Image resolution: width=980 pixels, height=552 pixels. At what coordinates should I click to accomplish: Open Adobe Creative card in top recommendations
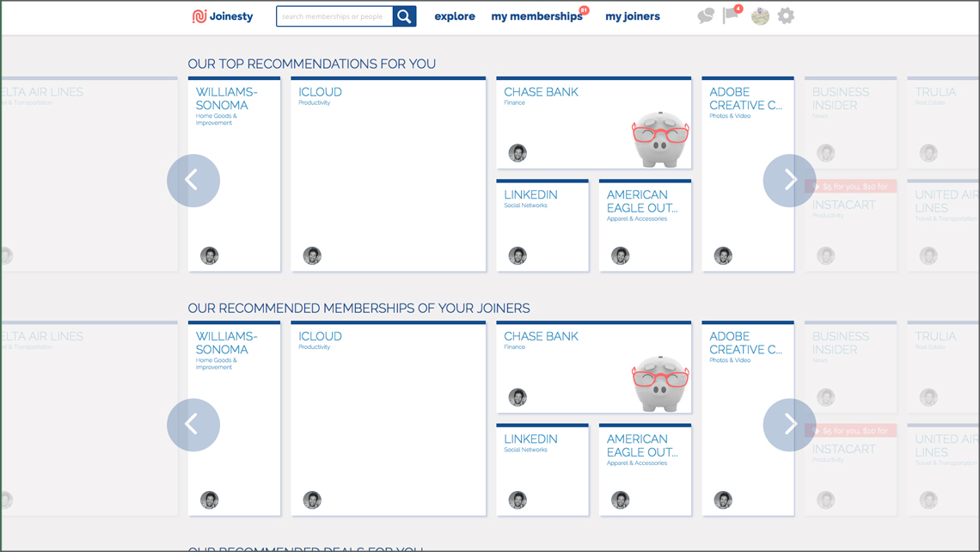748,175
